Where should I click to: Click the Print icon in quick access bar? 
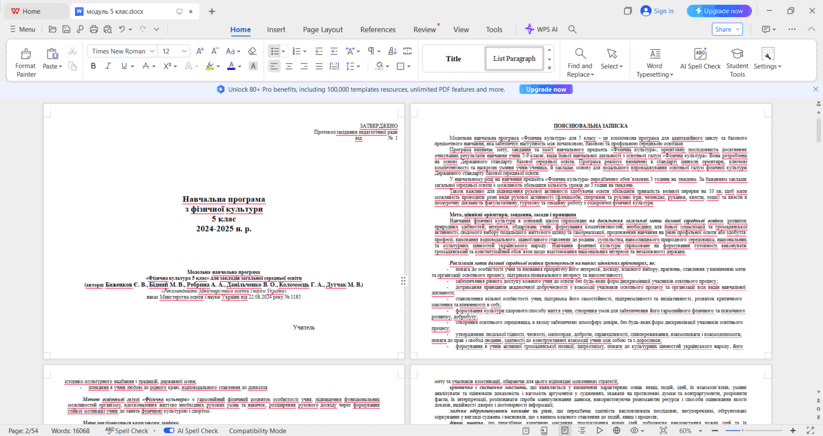pos(93,29)
